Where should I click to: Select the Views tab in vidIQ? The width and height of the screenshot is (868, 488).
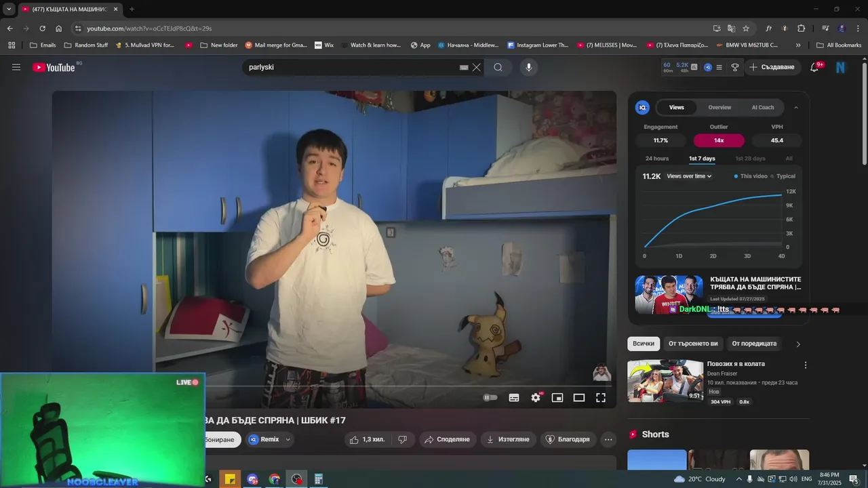click(677, 107)
